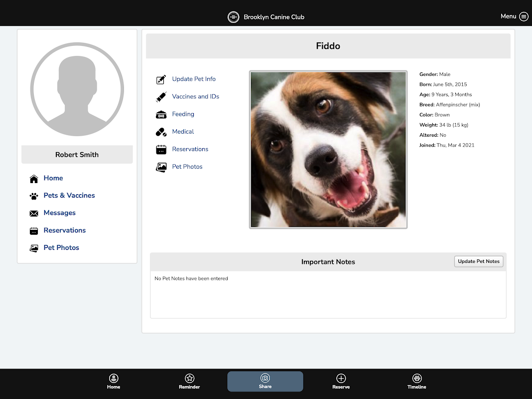Click the sidebar Pet Photos picture icon
The image size is (532, 399).
[x=34, y=248]
